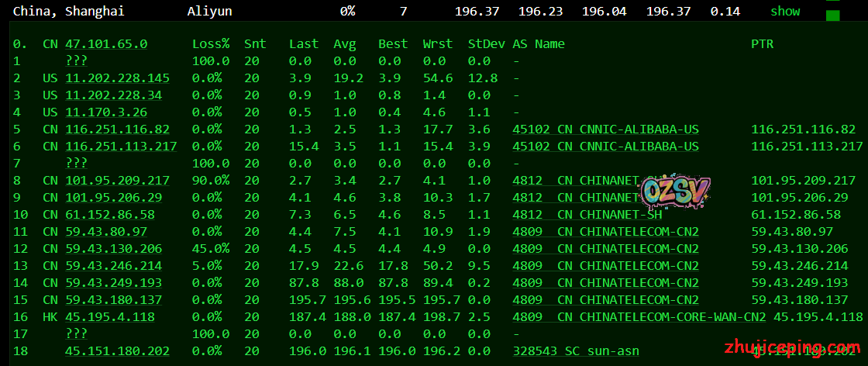The width and height of the screenshot is (868, 366).
Task: Click the 61.152.86.58 IP link
Action: pos(110,215)
